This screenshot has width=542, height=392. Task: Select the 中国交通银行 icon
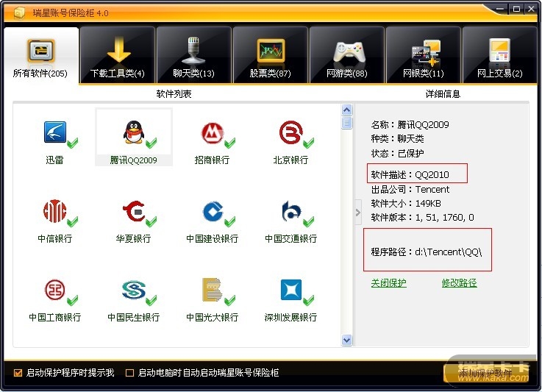(291, 211)
